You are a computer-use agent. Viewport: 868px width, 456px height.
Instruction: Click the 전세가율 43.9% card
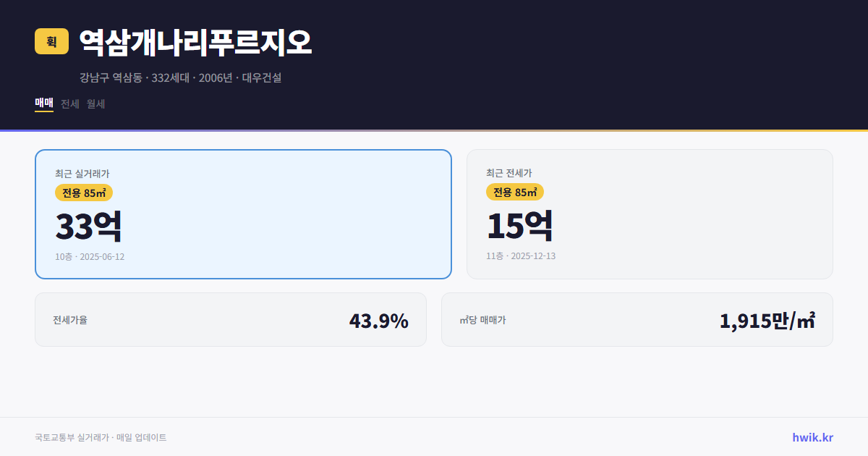(231, 319)
